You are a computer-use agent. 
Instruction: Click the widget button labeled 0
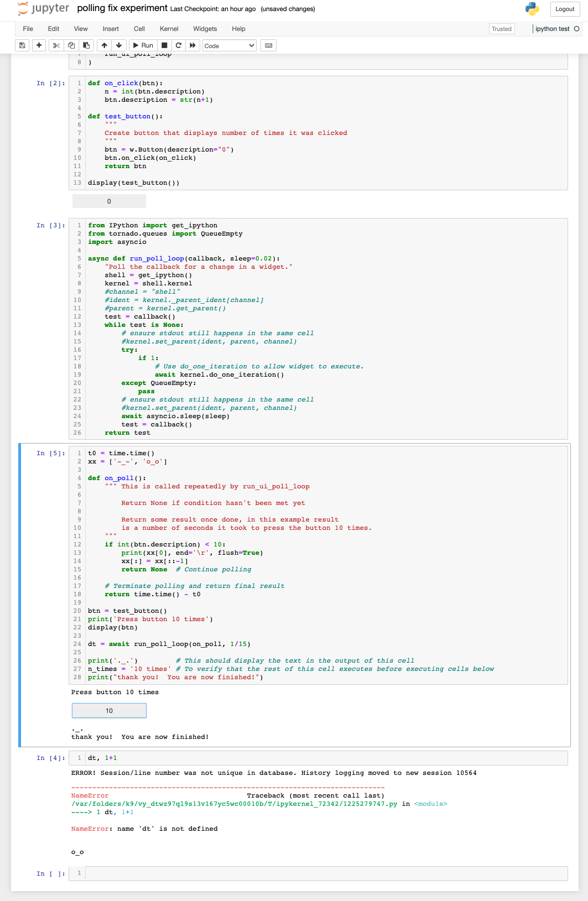point(109,201)
